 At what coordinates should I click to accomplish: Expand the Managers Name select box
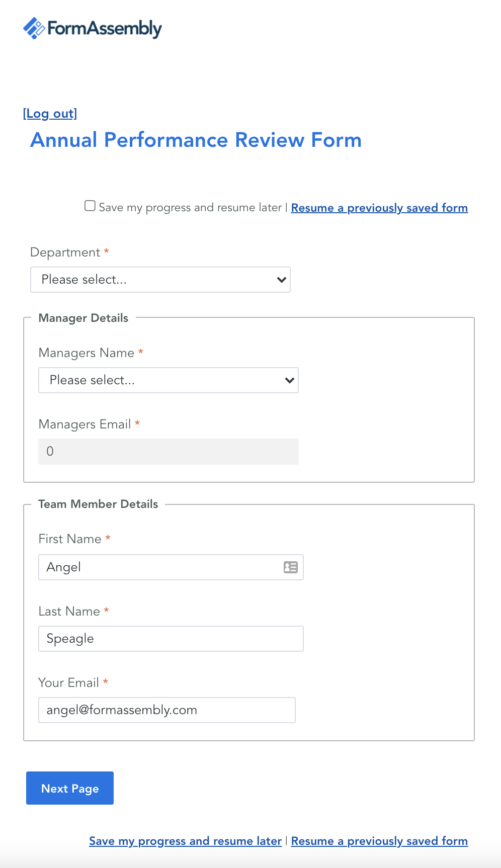(169, 380)
